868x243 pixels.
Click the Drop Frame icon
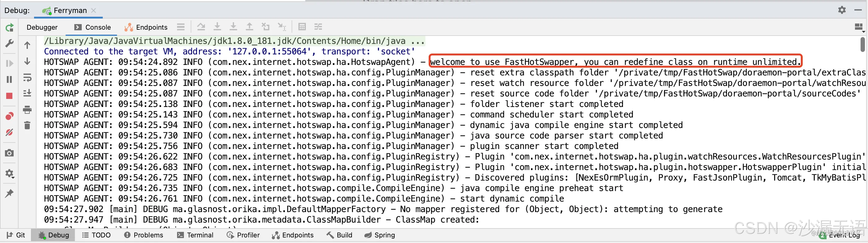coord(266,27)
